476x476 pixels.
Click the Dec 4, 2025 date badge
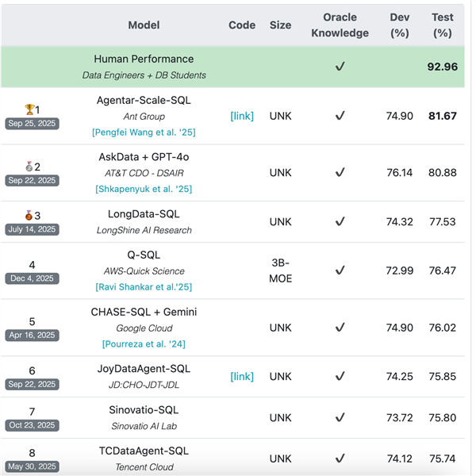pyautogui.click(x=33, y=278)
